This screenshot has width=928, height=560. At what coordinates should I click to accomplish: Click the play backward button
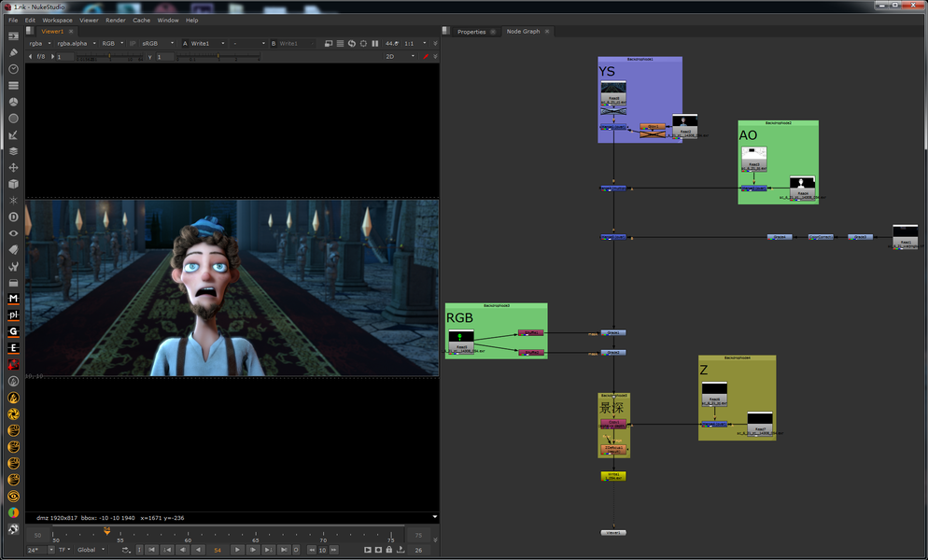click(198, 550)
